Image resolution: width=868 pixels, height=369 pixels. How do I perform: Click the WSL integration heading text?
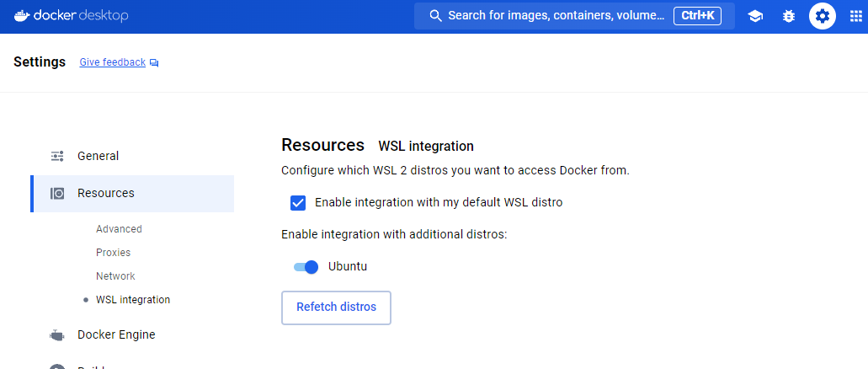[x=426, y=147]
